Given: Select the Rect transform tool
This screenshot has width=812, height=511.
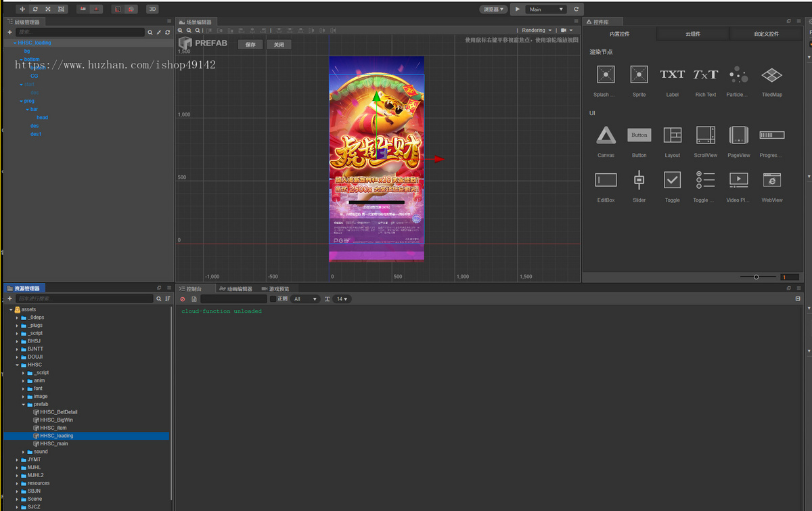Looking at the screenshot, I should tap(62, 9).
